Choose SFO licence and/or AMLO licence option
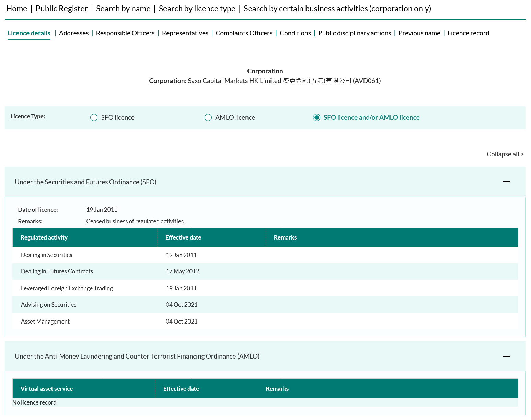This screenshot has height=420, width=531. [x=316, y=118]
